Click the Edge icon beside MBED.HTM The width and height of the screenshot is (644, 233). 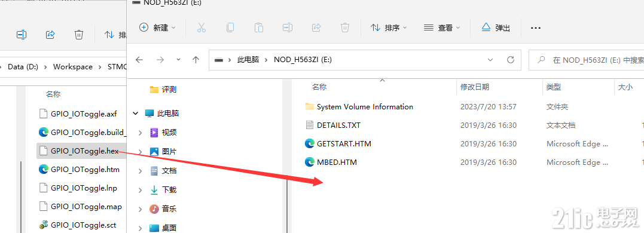[310, 162]
